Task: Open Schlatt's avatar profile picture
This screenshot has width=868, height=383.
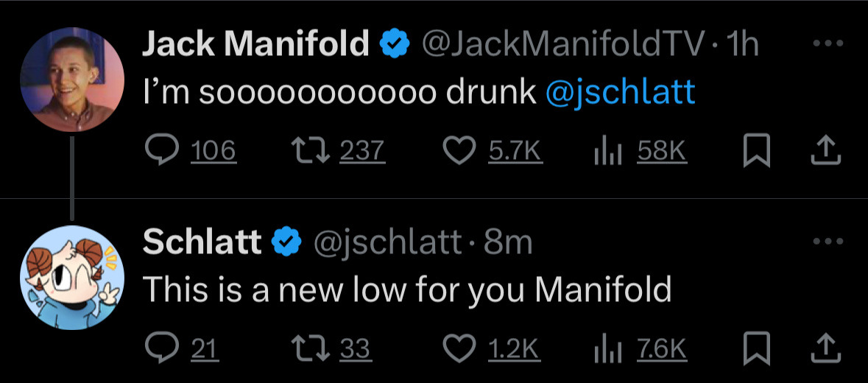Action: point(71,277)
